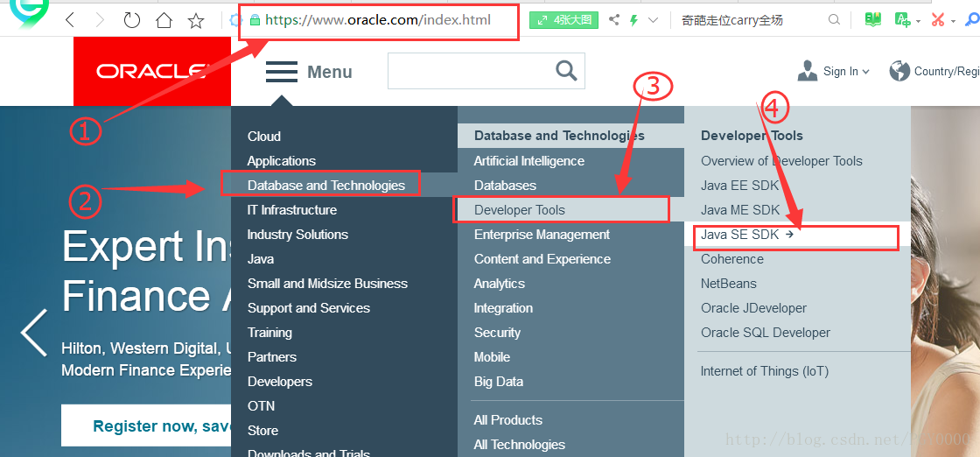Viewport: 980px width, 457px height.
Task: Toggle the hamburger Menu icon
Action: coord(282,72)
